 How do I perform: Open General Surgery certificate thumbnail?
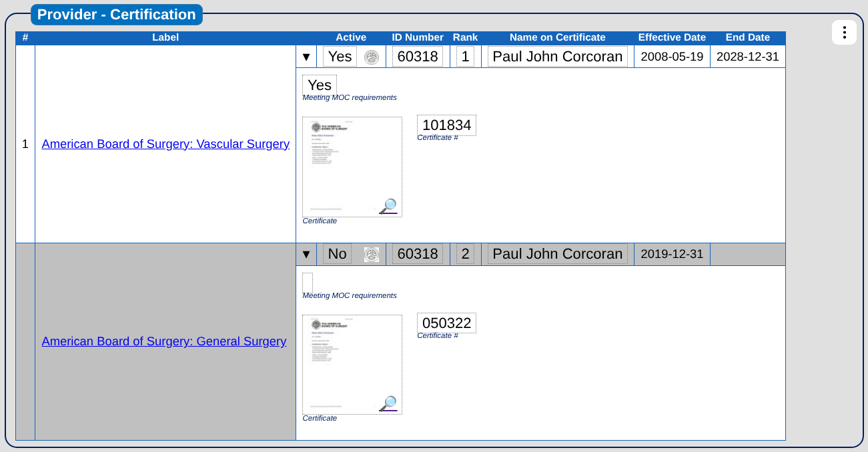[352, 365]
